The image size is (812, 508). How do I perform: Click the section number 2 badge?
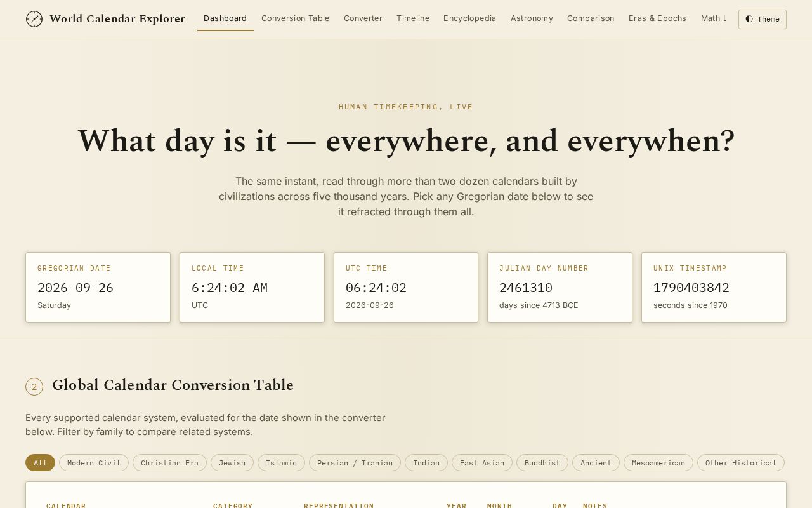click(x=34, y=387)
